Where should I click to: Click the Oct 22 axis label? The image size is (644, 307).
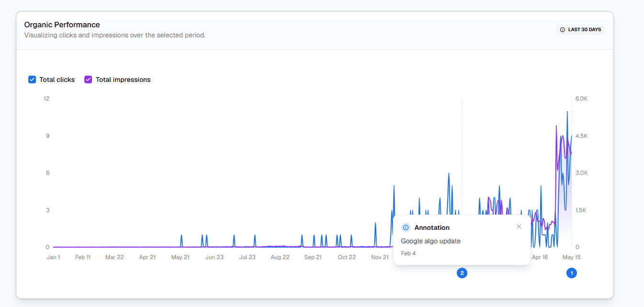pos(347,257)
